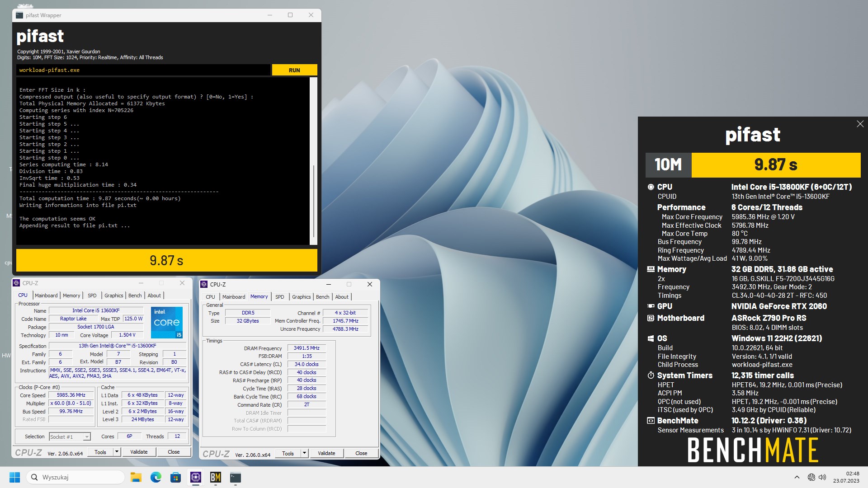The height and width of the screenshot is (488, 868).
Task: Click the Memory icon in BenchMate panel
Action: tap(651, 269)
